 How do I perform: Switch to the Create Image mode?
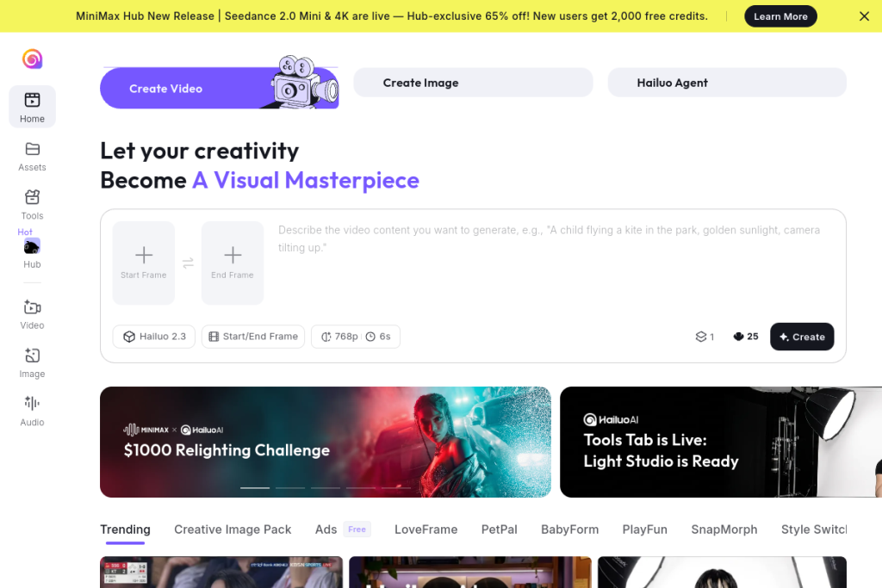coord(473,83)
